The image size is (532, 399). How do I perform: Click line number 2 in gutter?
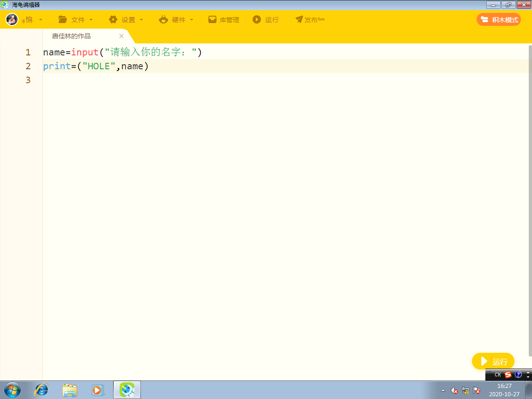(x=28, y=66)
